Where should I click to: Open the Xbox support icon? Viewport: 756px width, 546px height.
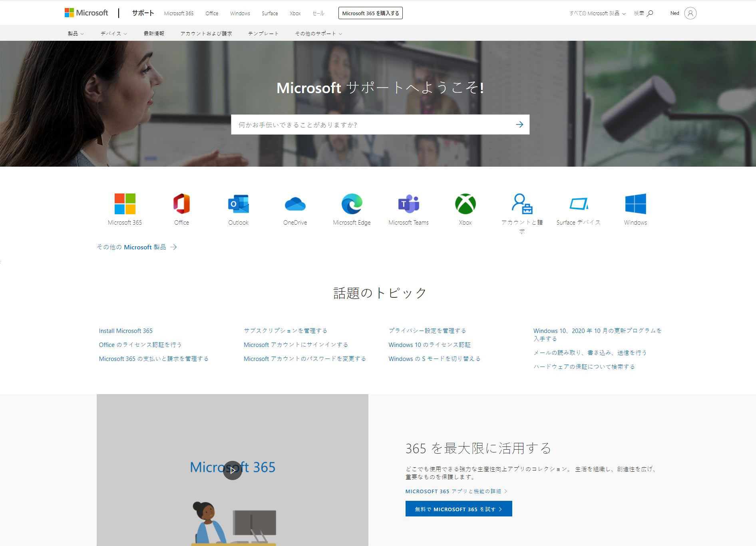point(465,204)
